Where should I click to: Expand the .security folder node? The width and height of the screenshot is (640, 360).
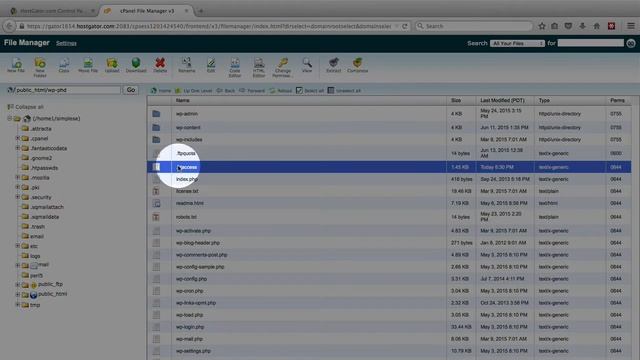click(x=18, y=197)
